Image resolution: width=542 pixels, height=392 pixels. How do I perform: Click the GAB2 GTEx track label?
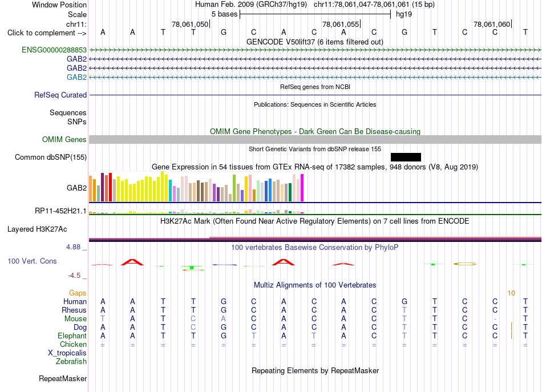click(x=76, y=188)
